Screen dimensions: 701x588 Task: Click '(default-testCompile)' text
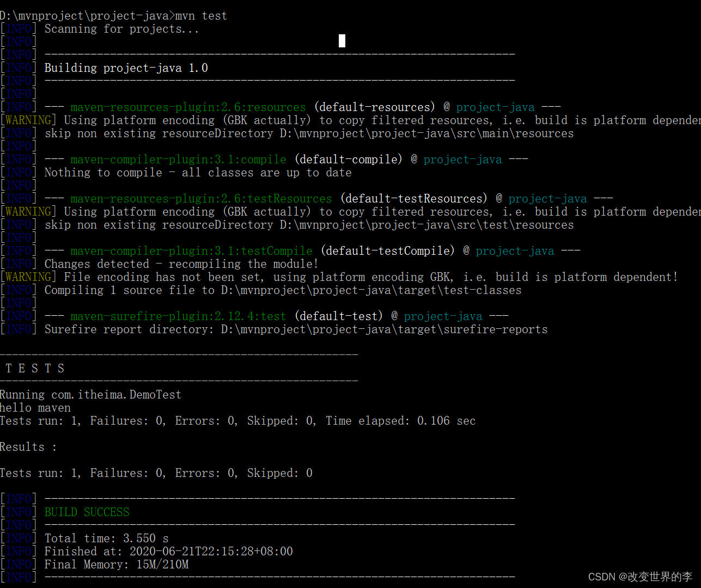point(388,251)
